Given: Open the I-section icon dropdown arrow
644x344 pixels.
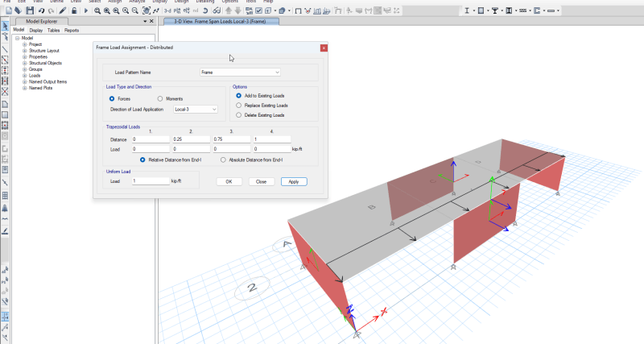Looking at the screenshot, I should click(x=474, y=10).
